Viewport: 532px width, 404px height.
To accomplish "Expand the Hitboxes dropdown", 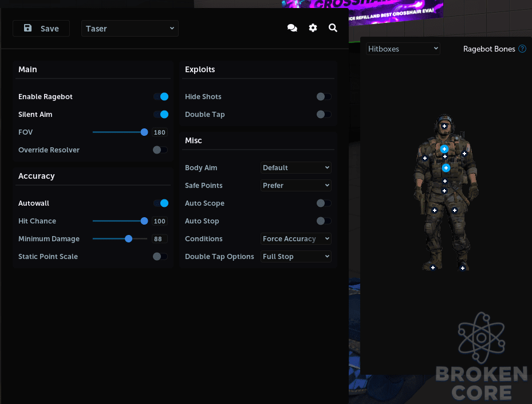I will coord(403,49).
